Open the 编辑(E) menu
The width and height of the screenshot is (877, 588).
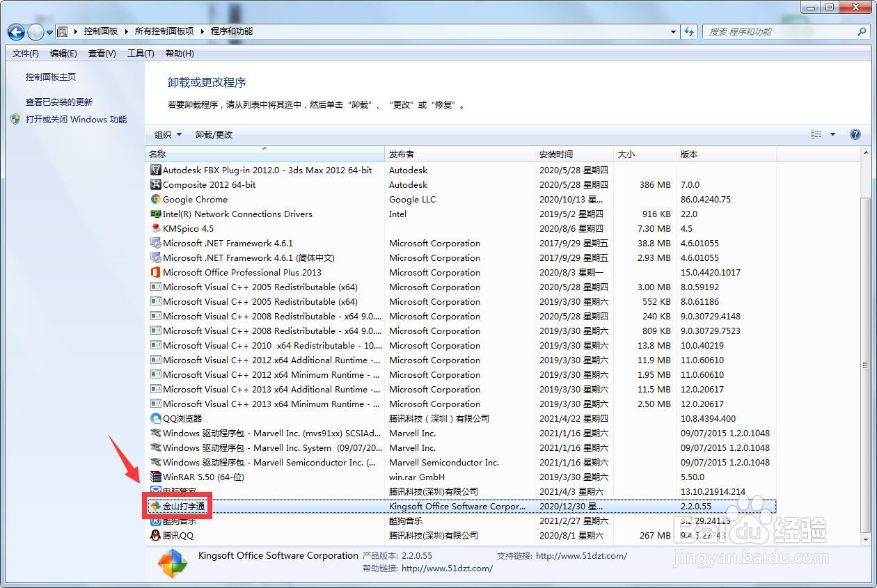point(63,54)
